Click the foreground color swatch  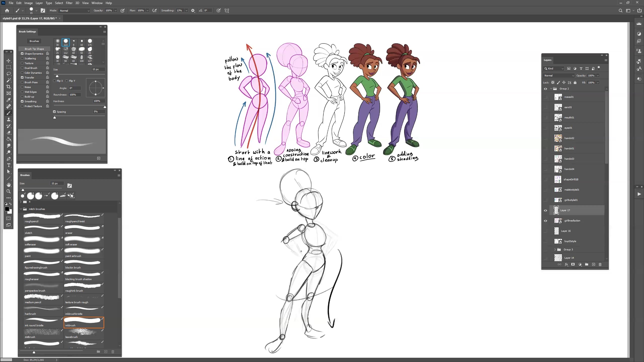pyautogui.click(x=7, y=209)
